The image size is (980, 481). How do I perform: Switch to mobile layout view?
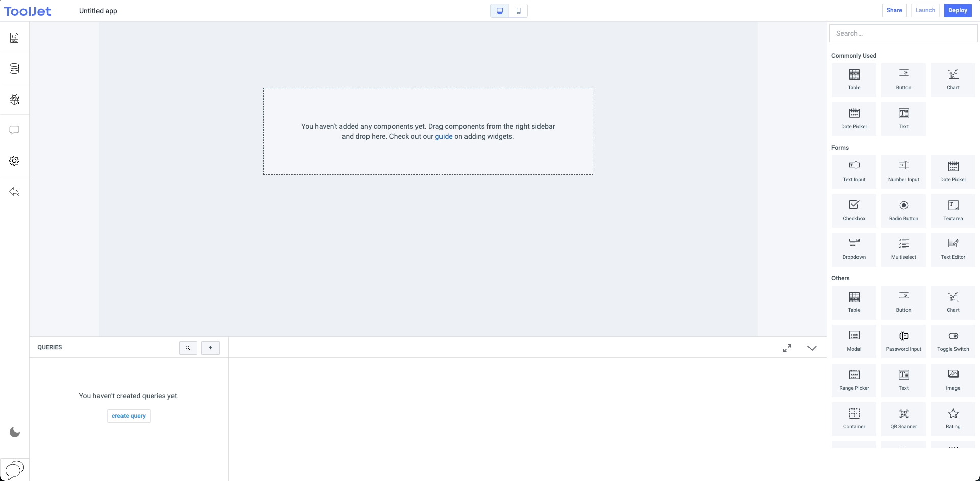pos(518,11)
